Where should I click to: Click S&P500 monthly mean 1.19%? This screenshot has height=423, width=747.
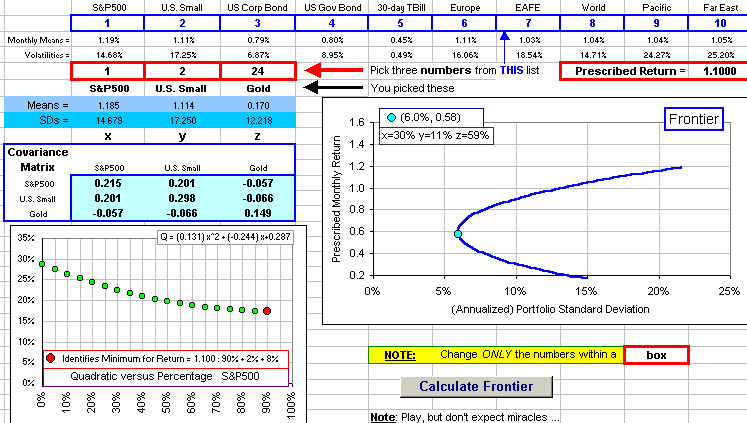110,40
